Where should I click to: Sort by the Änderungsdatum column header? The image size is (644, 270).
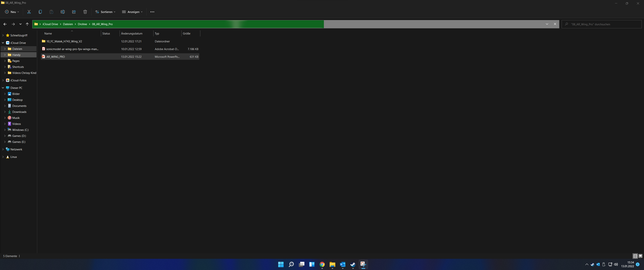132,33
